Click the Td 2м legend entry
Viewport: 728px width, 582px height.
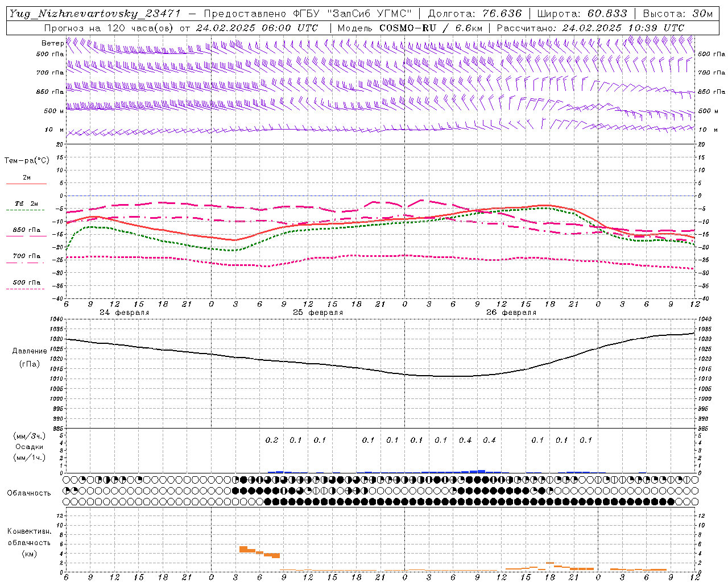coord(27,203)
